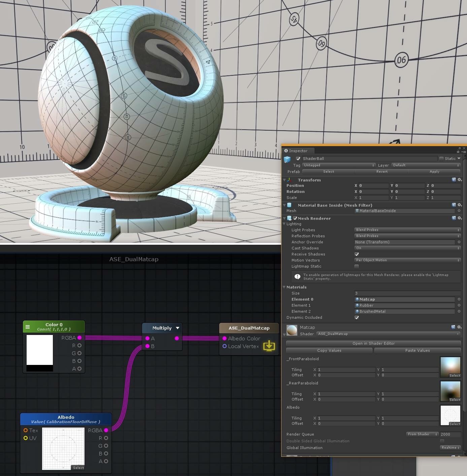This screenshot has width=467, height=476.
Task: Click the save shader icon on ASE_DualMatcap node
Action: tap(269, 345)
